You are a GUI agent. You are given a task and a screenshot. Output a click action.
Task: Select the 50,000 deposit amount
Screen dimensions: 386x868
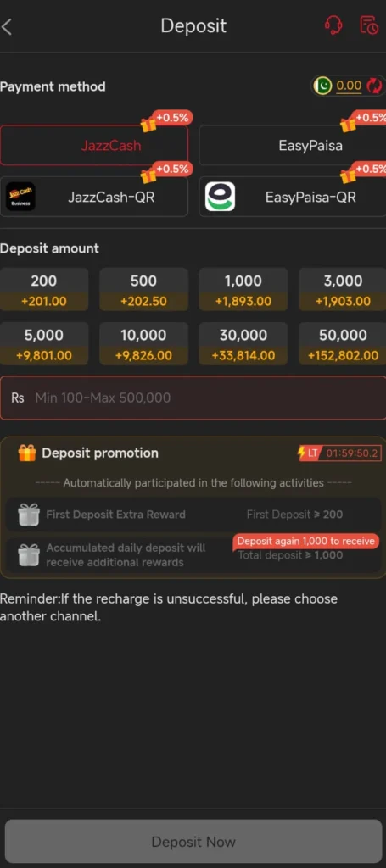tap(342, 344)
